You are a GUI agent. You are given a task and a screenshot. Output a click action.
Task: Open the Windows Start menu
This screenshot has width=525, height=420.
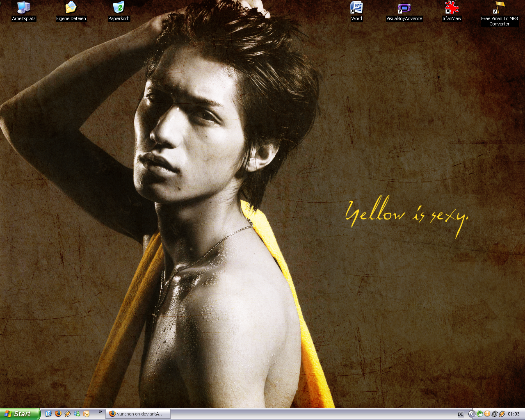tap(20, 414)
